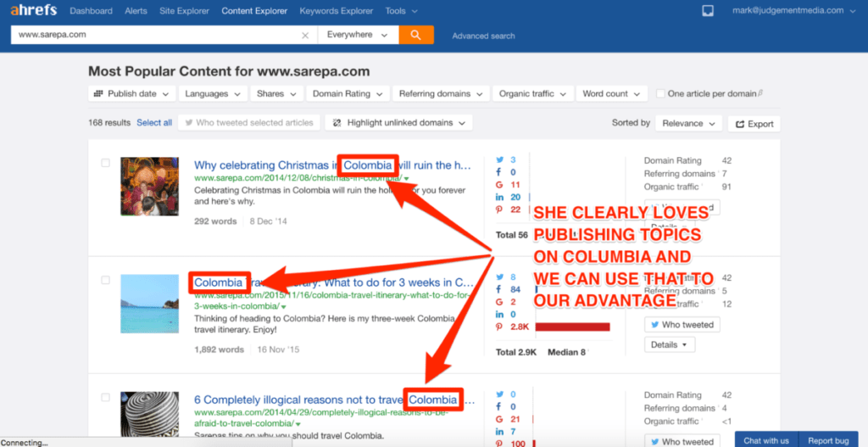Tick the checkbox for the 6 illogical reasons article
Image resolution: width=868 pixels, height=447 pixels.
click(106, 397)
